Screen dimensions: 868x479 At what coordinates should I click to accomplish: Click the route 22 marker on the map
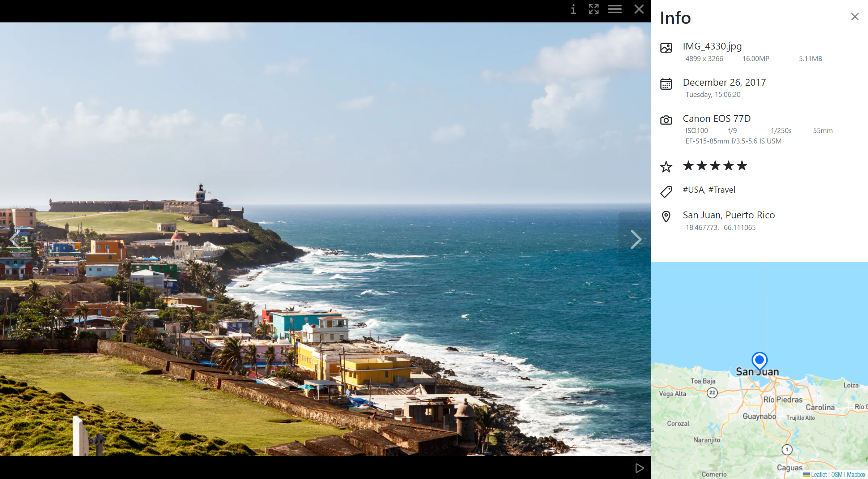[x=712, y=393]
